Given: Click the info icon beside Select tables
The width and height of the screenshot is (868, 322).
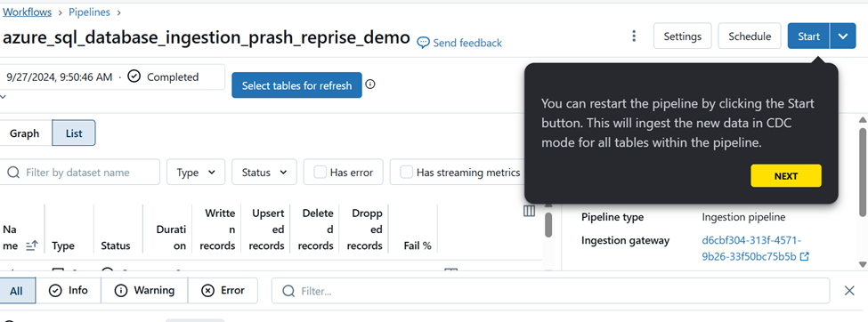Looking at the screenshot, I should [x=370, y=85].
